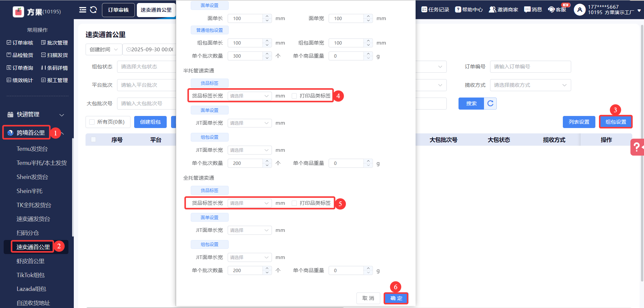
Task: Increase 单个批次数量 300 with up arrow
Action: 267,54
